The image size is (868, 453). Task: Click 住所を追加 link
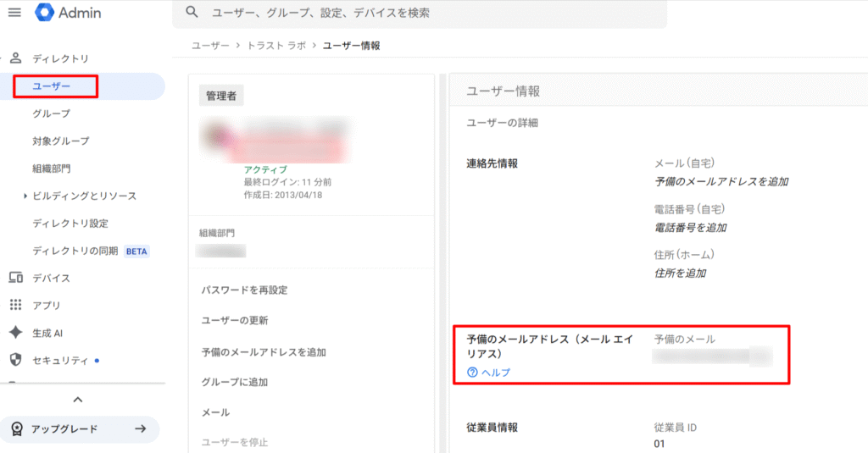coord(681,273)
